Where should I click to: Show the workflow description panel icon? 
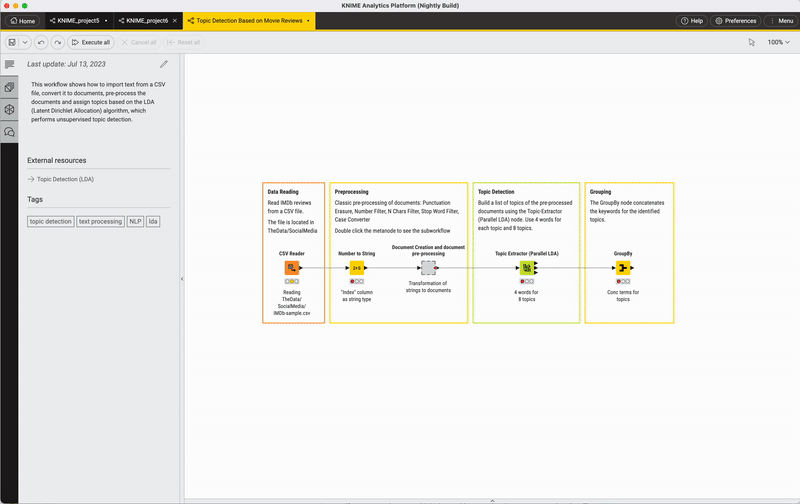pyautogui.click(x=9, y=64)
